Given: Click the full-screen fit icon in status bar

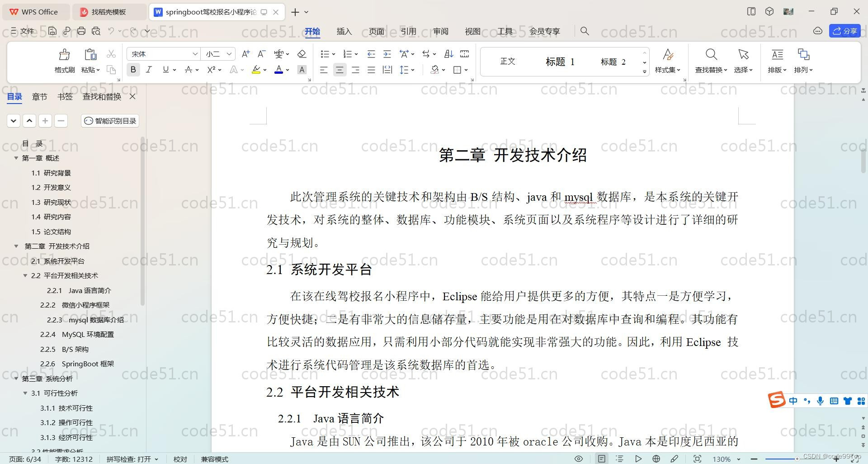Looking at the screenshot, I should coord(697,459).
